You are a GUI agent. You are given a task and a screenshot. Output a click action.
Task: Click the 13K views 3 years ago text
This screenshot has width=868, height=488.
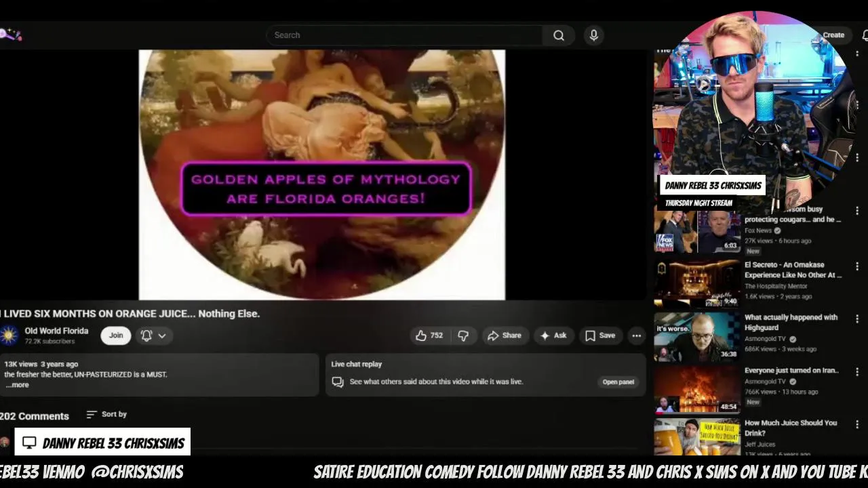[x=41, y=364]
